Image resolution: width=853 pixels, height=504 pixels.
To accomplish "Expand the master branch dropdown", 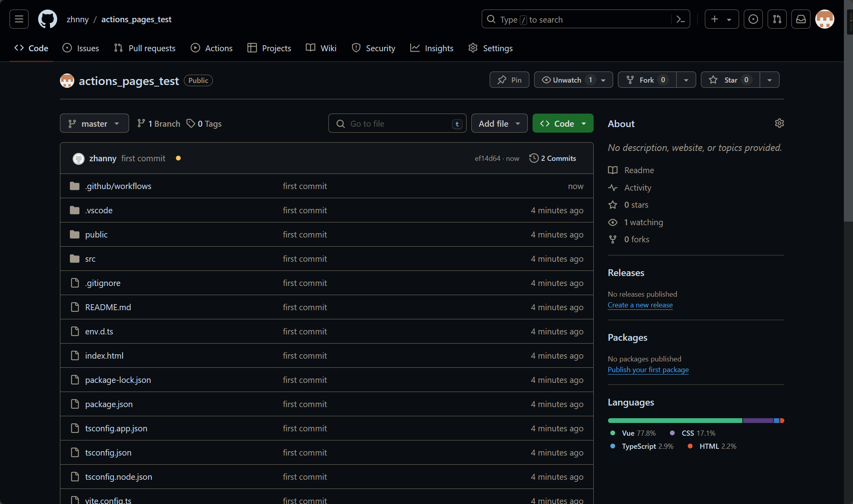I will (x=94, y=124).
